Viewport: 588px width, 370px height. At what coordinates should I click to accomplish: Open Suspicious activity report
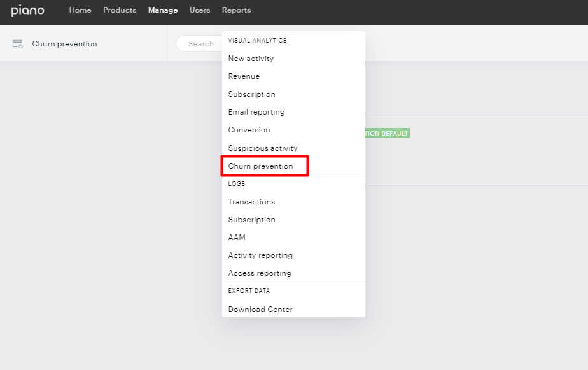(263, 148)
